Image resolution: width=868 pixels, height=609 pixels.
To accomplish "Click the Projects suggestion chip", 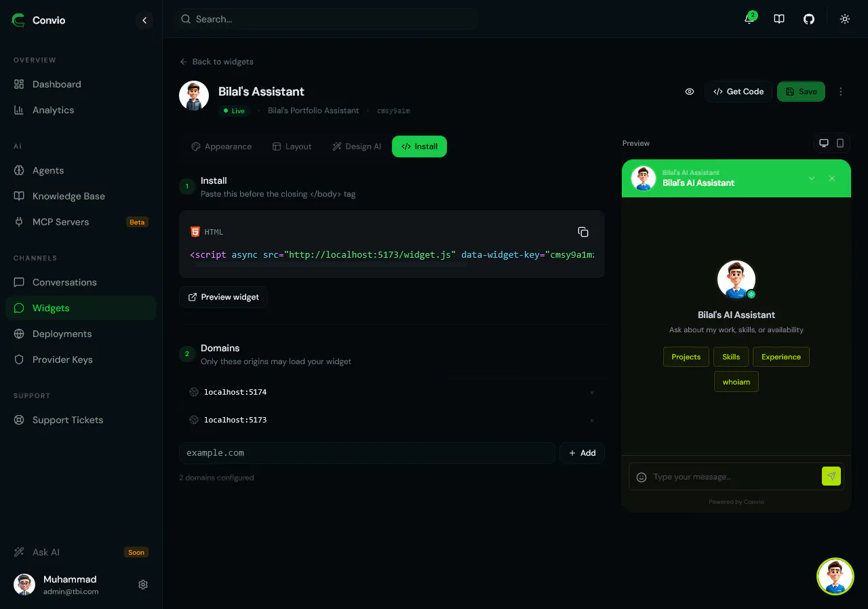I will [686, 357].
